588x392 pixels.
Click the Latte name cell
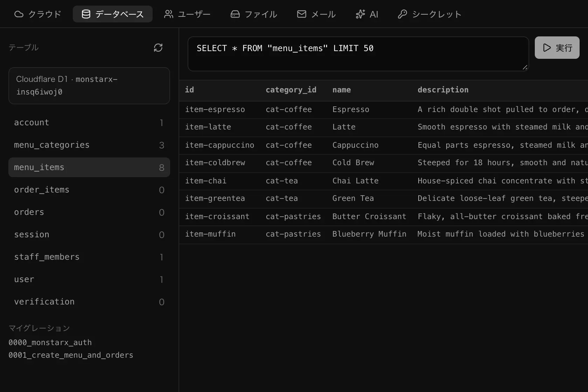[x=344, y=127]
